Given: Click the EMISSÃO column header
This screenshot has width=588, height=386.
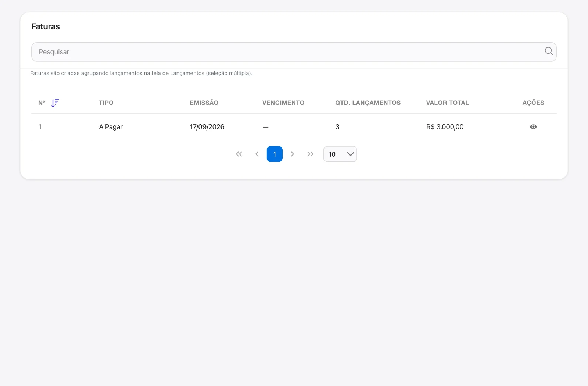Looking at the screenshot, I should point(204,103).
